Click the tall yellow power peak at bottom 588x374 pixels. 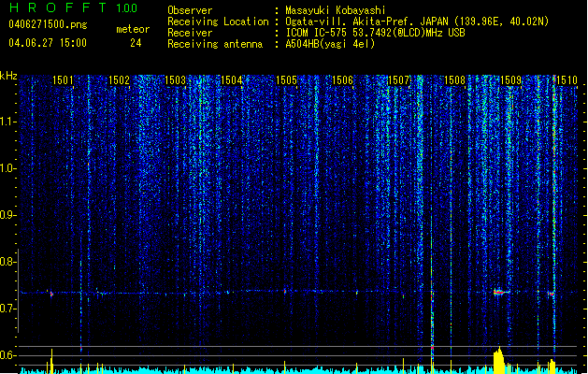[x=498, y=359]
